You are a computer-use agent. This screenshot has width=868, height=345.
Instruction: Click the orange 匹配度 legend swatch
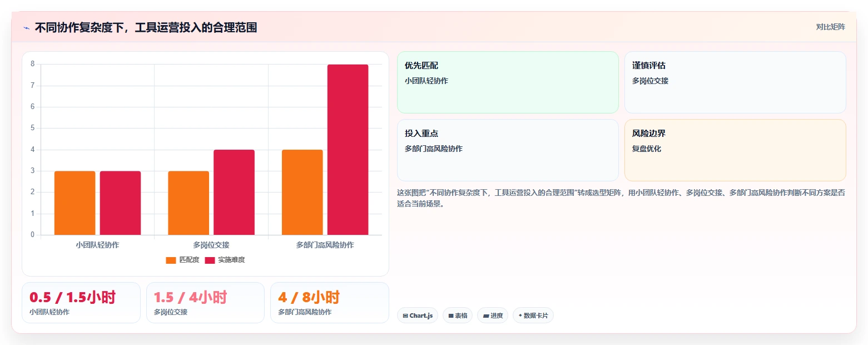point(171,260)
